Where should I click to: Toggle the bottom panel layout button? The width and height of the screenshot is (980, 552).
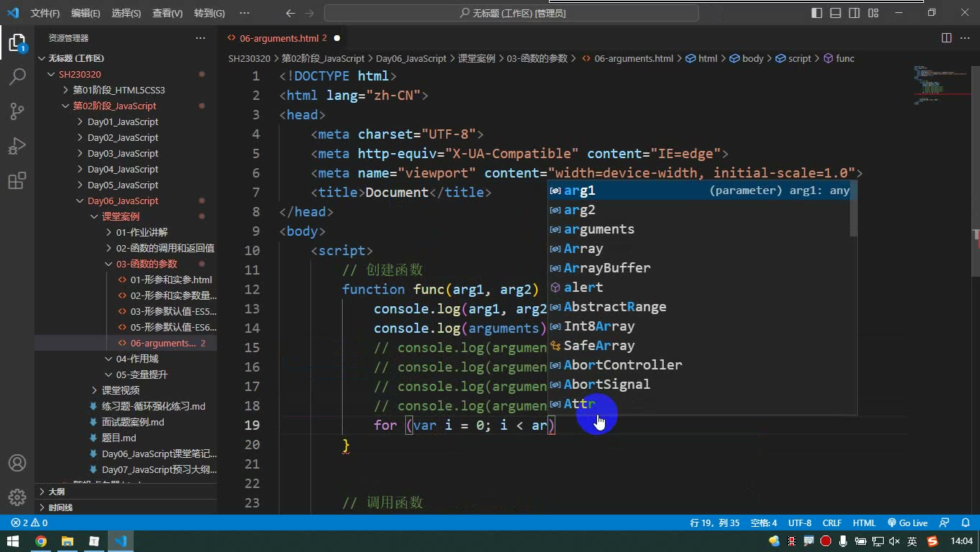[836, 13]
